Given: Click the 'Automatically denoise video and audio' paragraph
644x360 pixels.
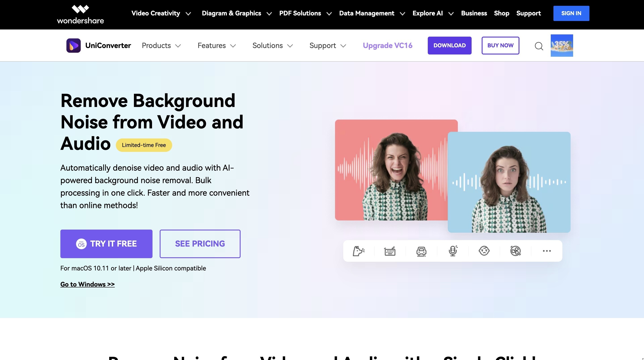Looking at the screenshot, I should [155, 186].
